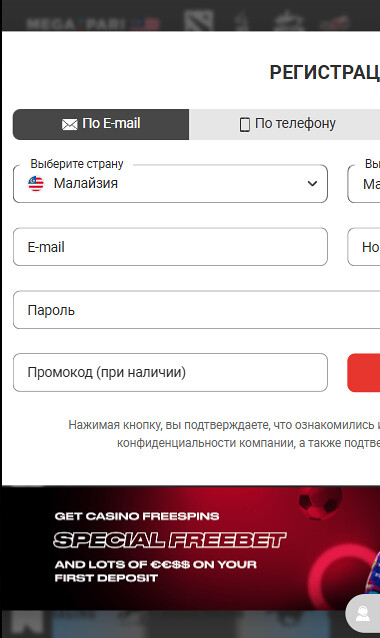Click the GET CASINO FREESPINS banner text

(137, 516)
